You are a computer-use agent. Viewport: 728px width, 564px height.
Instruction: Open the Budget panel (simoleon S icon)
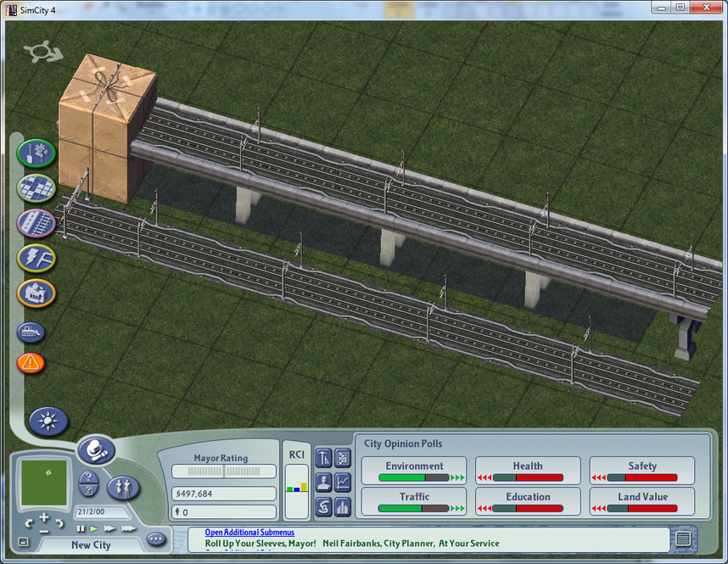click(x=323, y=506)
